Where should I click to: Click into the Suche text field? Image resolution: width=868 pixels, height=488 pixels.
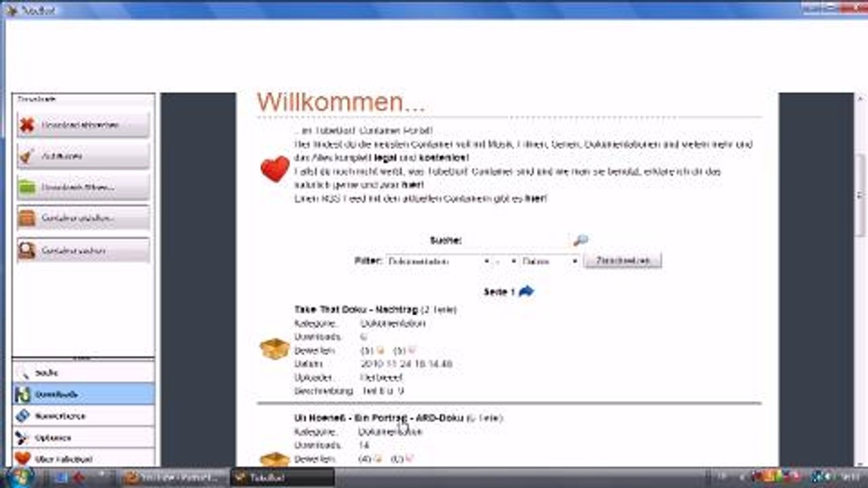[517, 240]
